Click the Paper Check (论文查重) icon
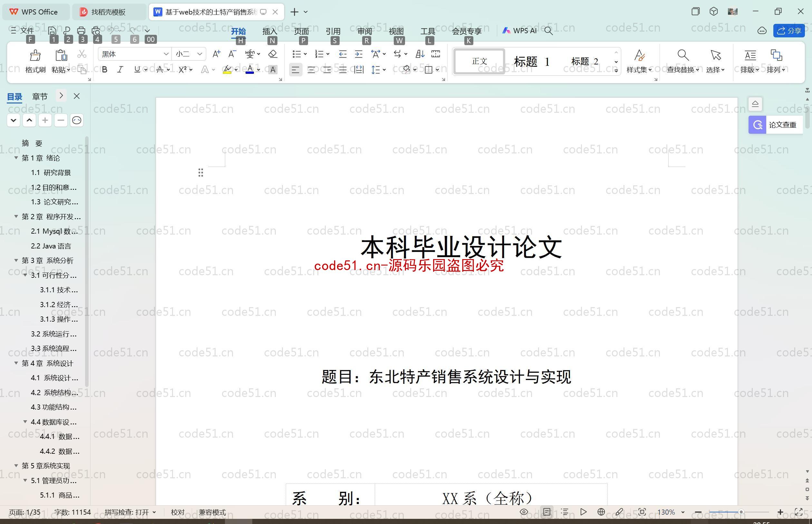 tap(757, 125)
